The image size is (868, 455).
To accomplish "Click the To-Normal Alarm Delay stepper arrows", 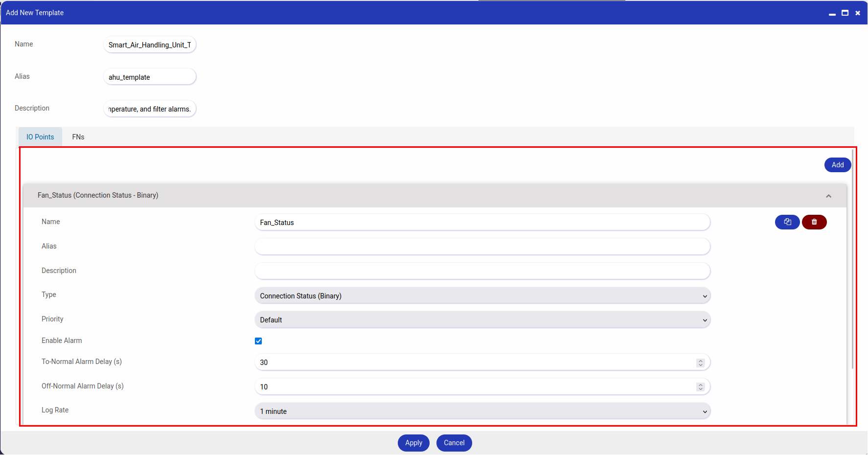I will [701, 363].
